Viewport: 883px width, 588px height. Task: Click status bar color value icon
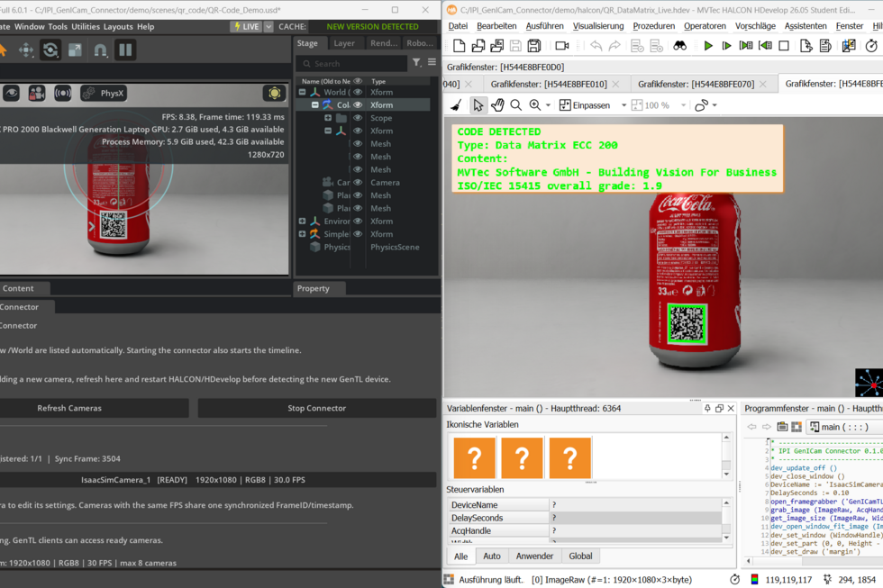click(x=755, y=579)
